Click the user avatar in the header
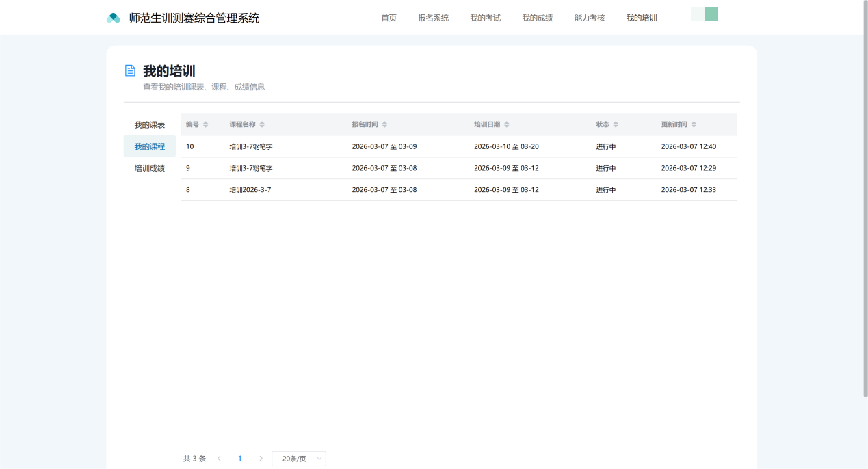The width and height of the screenshot is (868, 469). (705, 14)
